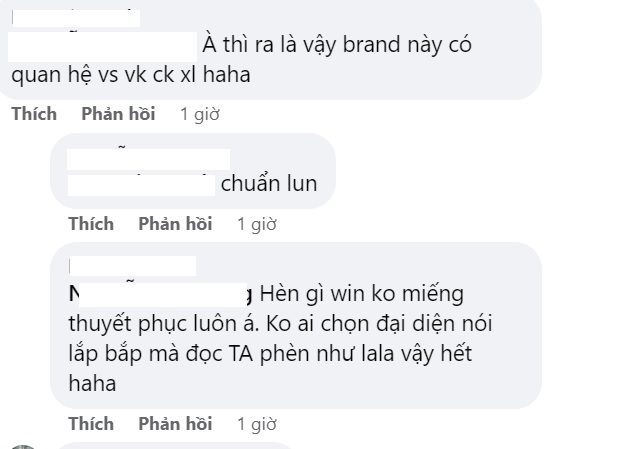Open tagged name before 'À thì ra là vậy'
The width and height of the screenshot is (618, 449).
[102, 47]
